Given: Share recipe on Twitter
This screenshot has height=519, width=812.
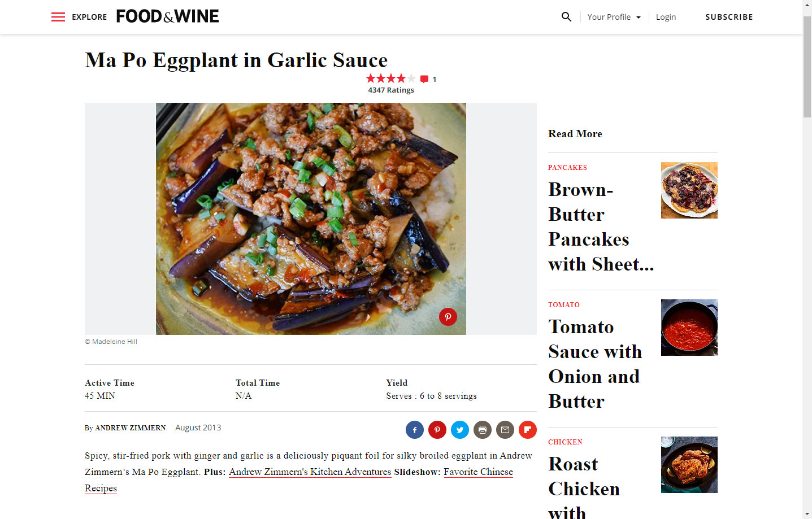Looking at the screenshot, I should pyautogui.click(x=460, y=430).
